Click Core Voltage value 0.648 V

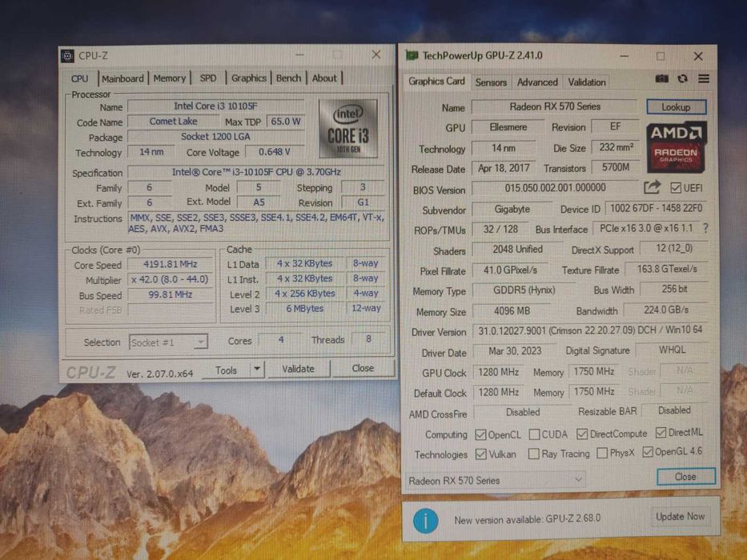coord(275,152)
